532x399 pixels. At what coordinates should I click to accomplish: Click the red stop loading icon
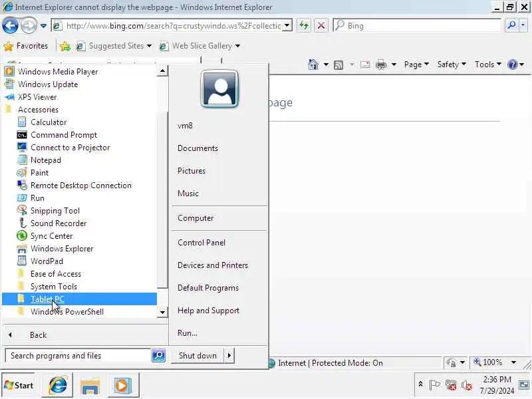point(321,25)
